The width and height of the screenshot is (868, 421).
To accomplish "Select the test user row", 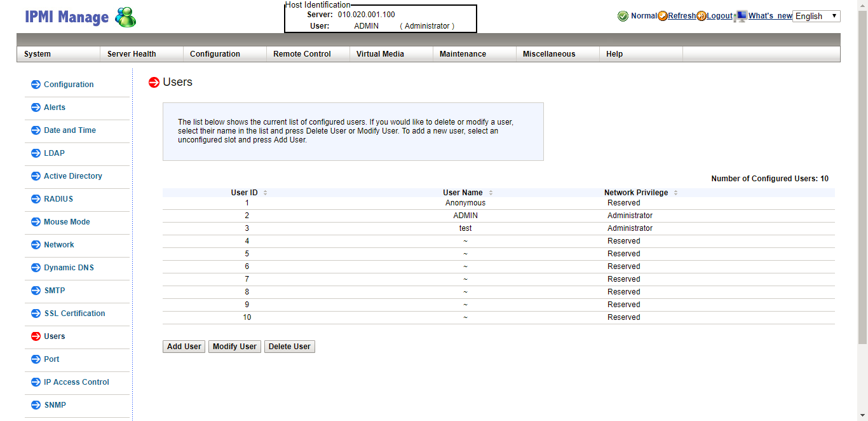I will pos(465,228).
